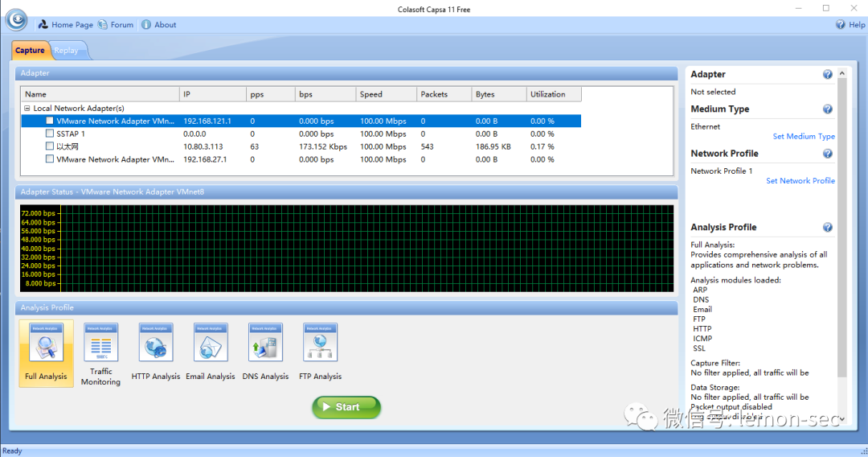Open the Home Page link icon
Viewport: 868px width, 457px height.
tap(43, 24)
